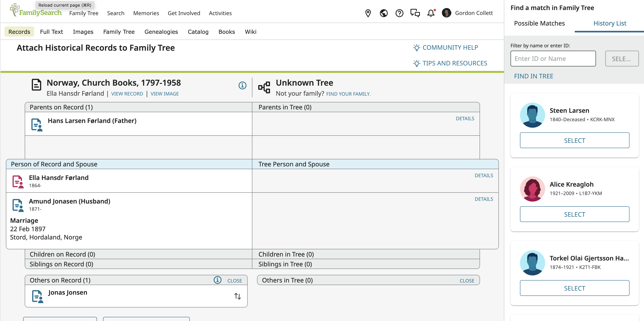Click info icon beside Norway Church Books
This screenshot has height=321, width=644.
click(242, 86)
